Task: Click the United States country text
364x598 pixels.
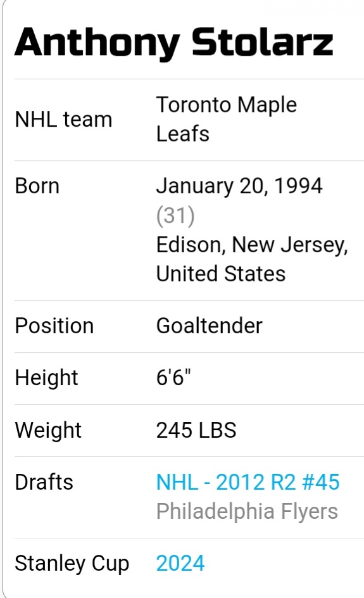Action: (221, 274)
